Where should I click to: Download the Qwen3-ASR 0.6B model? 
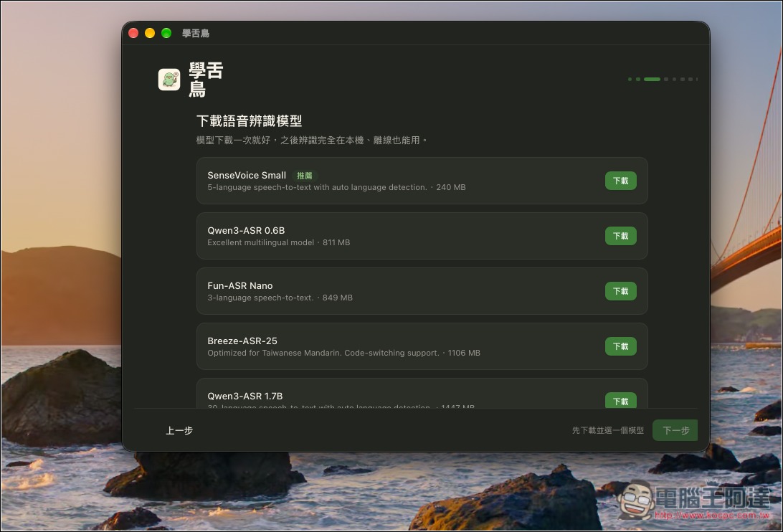tap(621, 236)
